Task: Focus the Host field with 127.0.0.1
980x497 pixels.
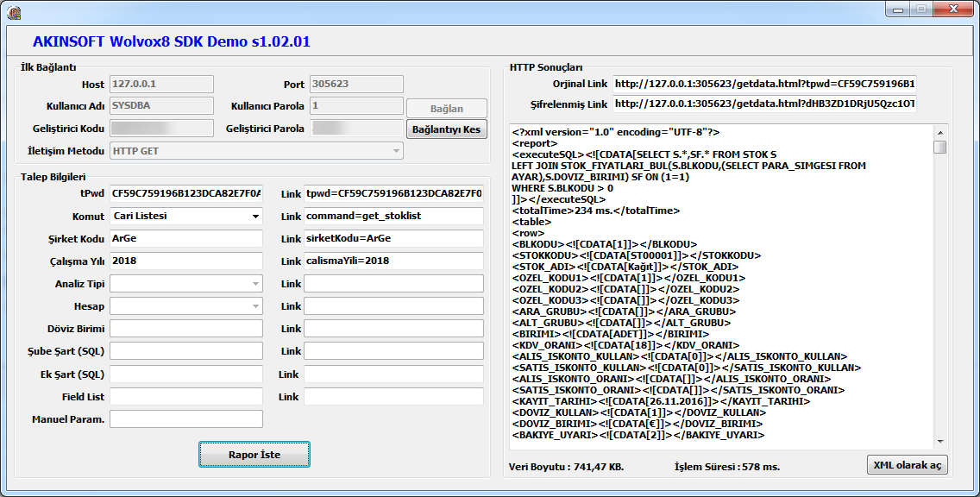Action: click(162, 84)
